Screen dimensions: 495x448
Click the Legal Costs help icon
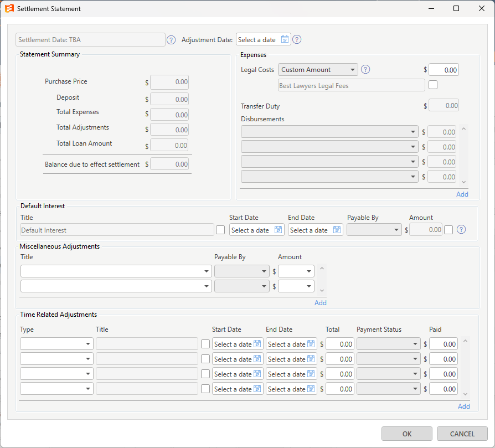click(x=365, y=69)
